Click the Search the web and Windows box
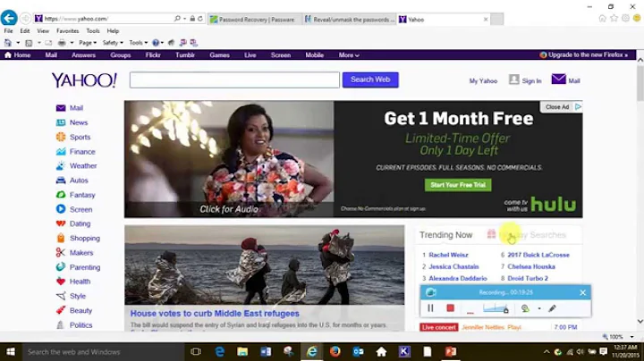Image resolution: width=644 pixels, height=361 pixels. pyautogui.click(x=102, y=351)
